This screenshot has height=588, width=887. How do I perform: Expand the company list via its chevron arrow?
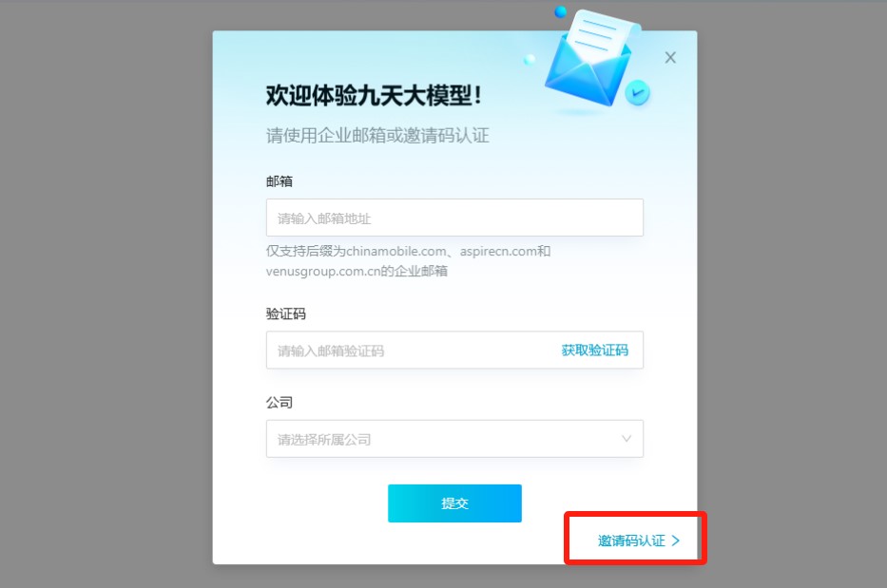[x=627, y=439]
